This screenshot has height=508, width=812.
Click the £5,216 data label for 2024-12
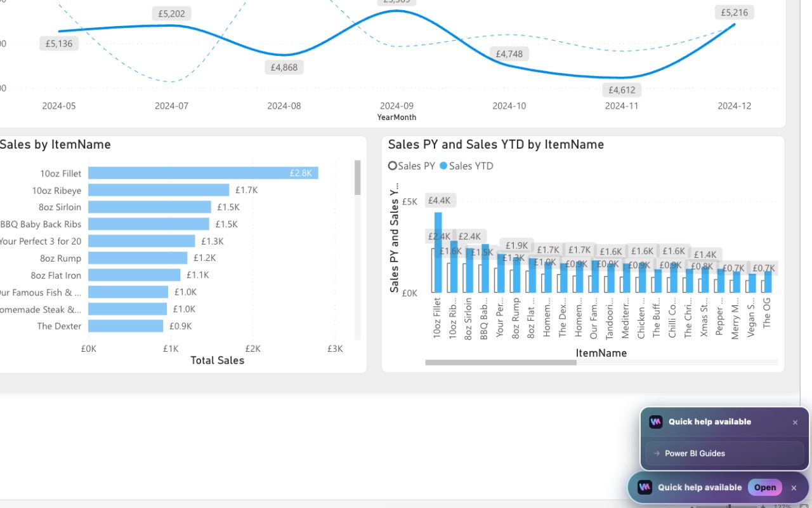(x=735, y=13)
